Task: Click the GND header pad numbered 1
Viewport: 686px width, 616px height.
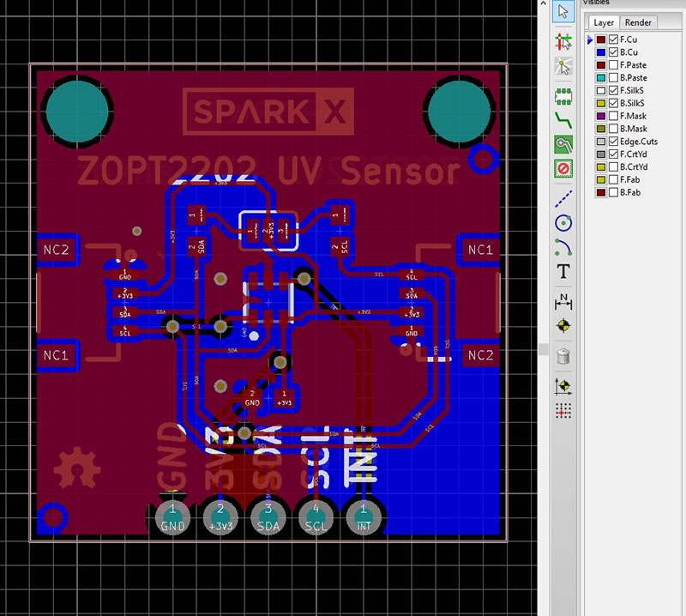Action: [x=173, y=517]
